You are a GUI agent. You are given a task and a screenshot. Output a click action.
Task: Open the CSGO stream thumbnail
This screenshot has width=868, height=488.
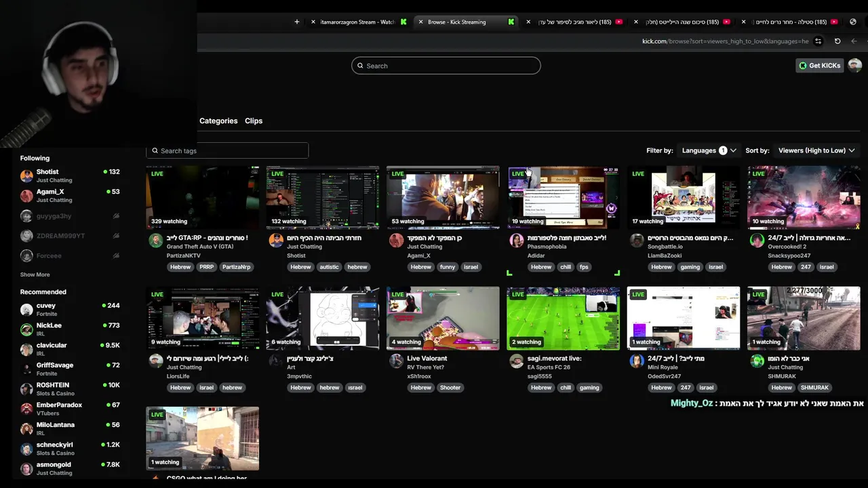pos(202,439)
